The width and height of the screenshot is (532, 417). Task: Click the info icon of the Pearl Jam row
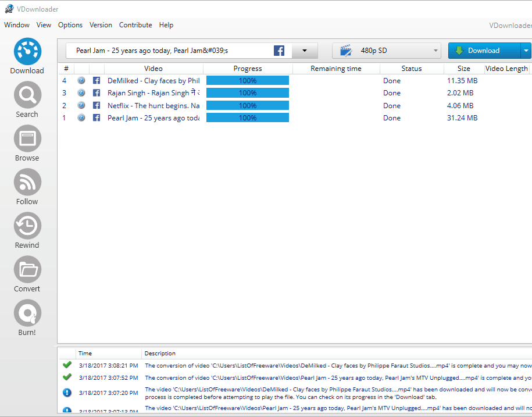coord(81,117)
